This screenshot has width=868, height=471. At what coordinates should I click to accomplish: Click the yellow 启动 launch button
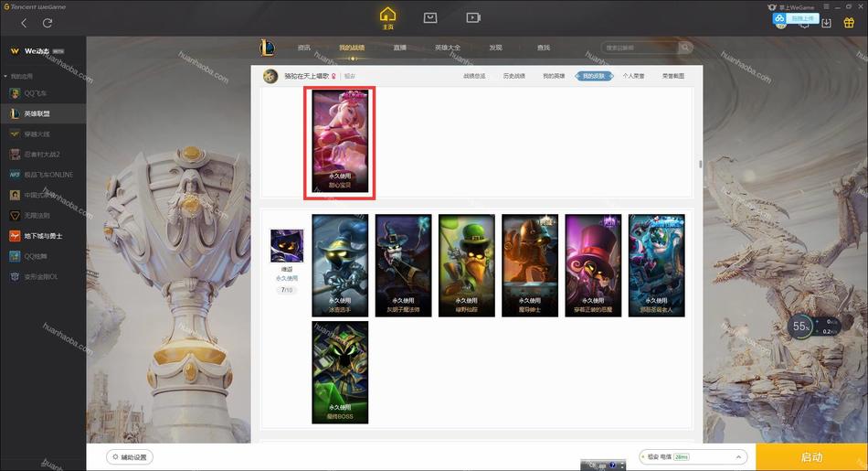pos(811,457)
